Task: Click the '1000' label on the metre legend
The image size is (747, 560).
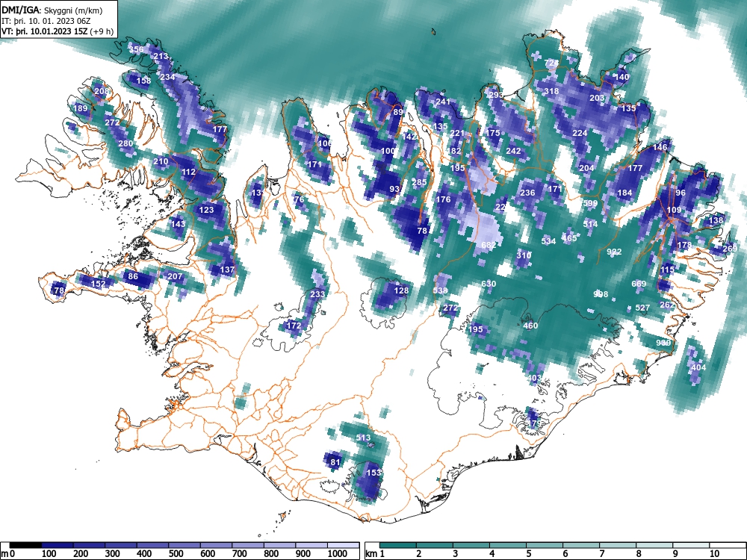Action: pos(338,554)
